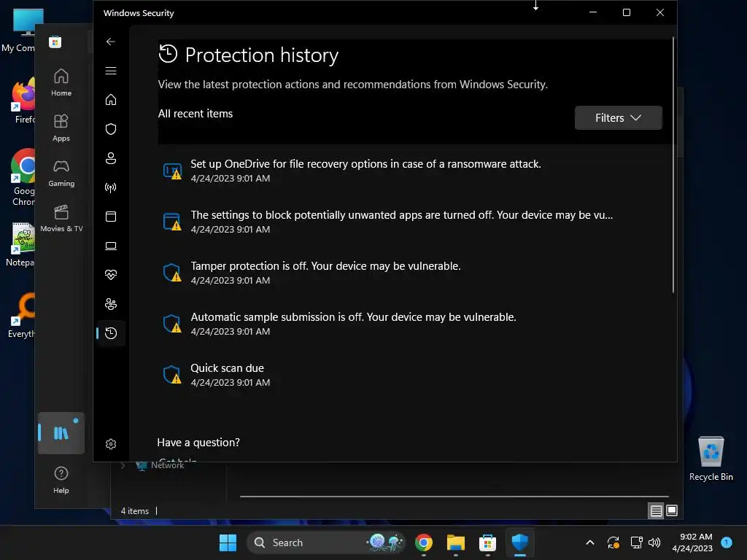Viewport: 747px width, 560px height.
Task: Click the Microsoft Store logo icon
Action: click(55, 42)
